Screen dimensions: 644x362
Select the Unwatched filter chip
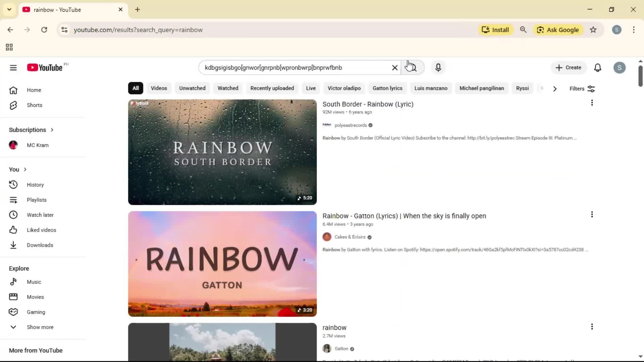[x=192, y=88]
